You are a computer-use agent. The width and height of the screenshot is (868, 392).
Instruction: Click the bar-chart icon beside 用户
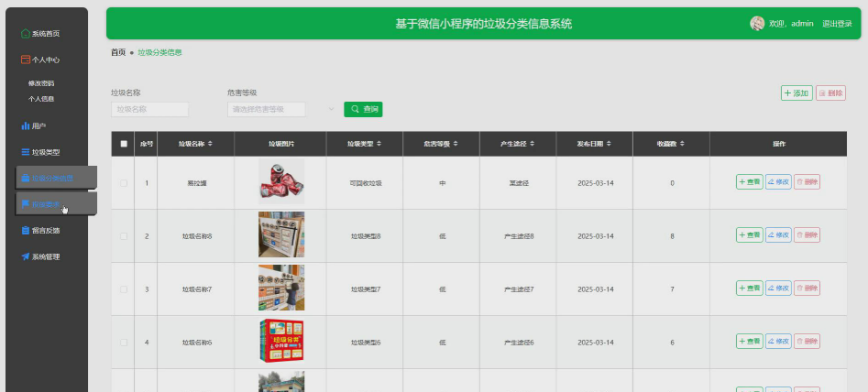tap(25, 126)
